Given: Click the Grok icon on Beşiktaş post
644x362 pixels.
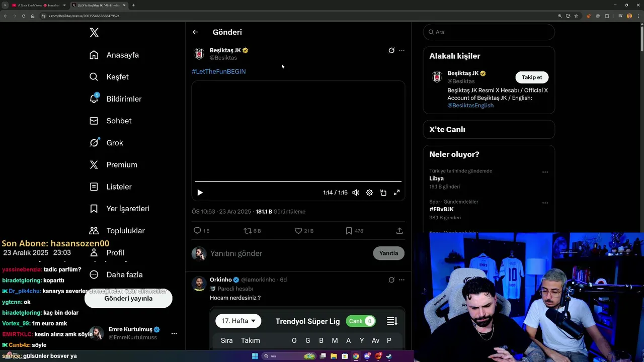Looking at the screenshot, I should click(391, 50).
